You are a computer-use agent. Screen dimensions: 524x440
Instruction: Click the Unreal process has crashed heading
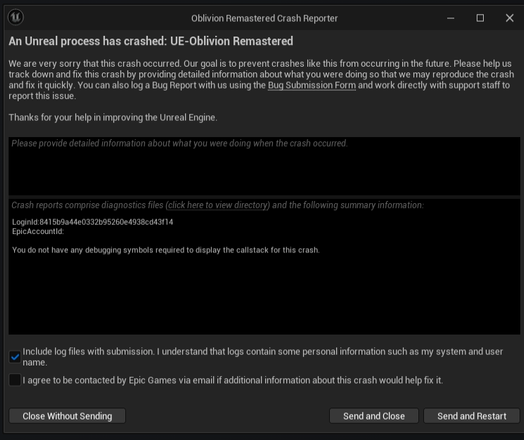151,41
